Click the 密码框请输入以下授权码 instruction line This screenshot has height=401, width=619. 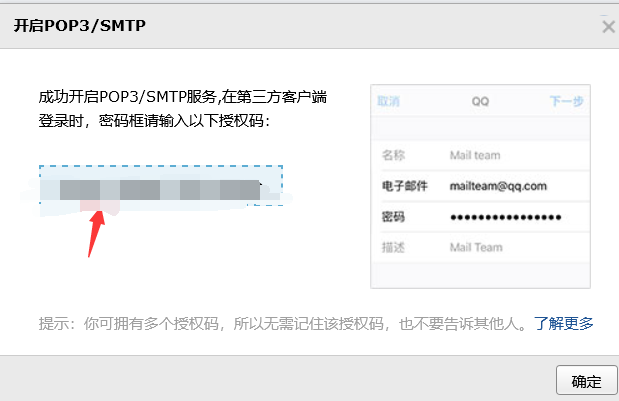coord(156,121)
